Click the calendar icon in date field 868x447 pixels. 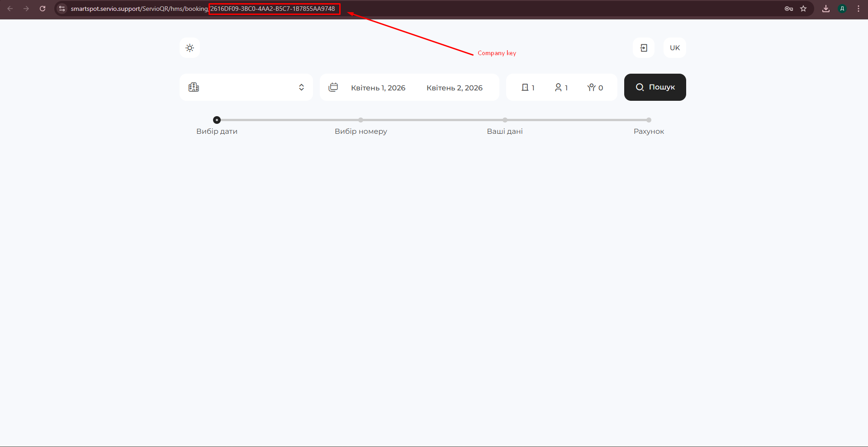(333, 87)
